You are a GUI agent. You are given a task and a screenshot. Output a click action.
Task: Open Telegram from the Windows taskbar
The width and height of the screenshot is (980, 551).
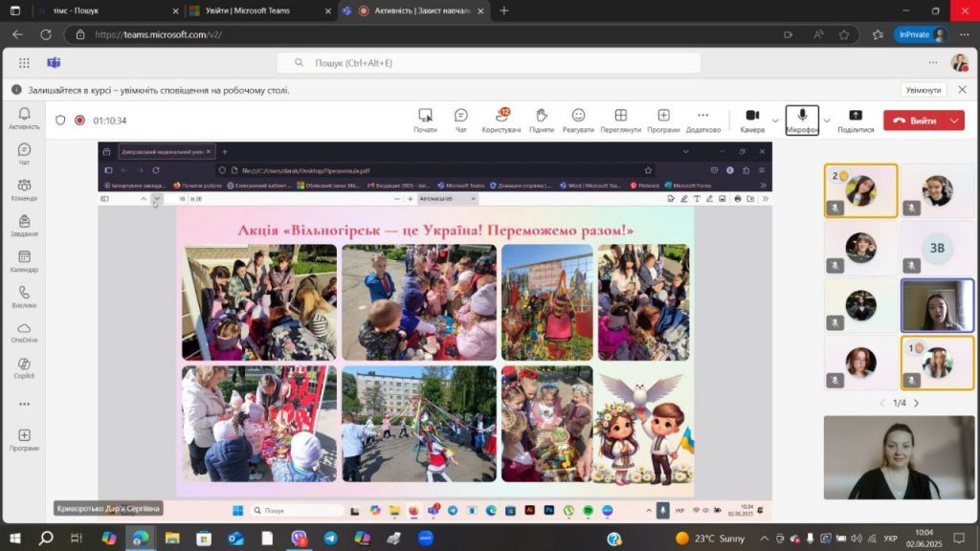click(x=330, y=539)
